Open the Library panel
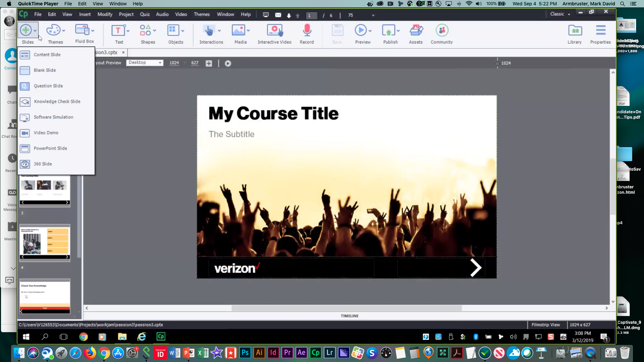Viewport: 644px width, 362px height. pyautogui.click(x=575, y=31)
